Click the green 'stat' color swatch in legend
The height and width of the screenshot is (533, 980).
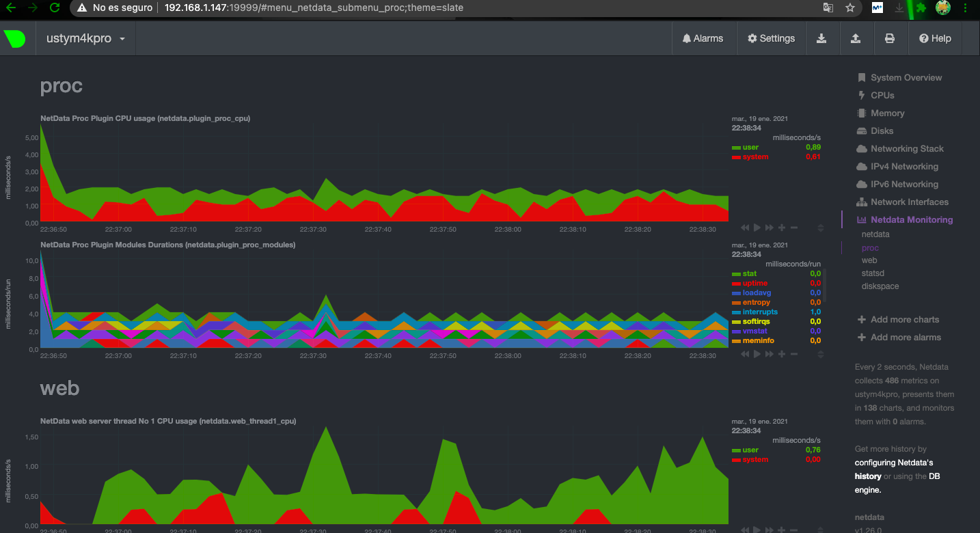point(736,274)
